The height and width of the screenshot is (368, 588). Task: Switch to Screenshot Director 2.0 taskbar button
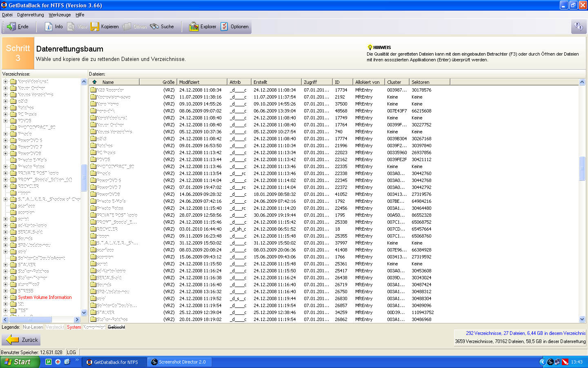click(179, 362)
